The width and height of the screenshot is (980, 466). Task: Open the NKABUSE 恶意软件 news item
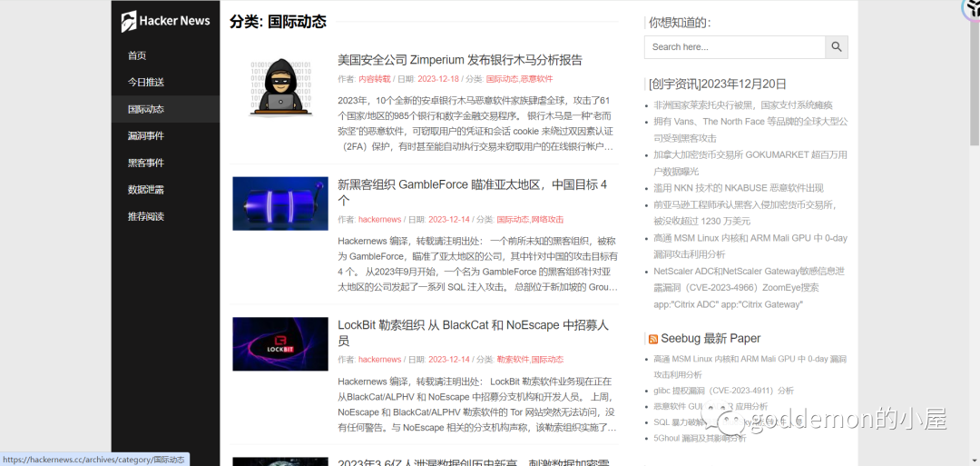coord(739,188)
